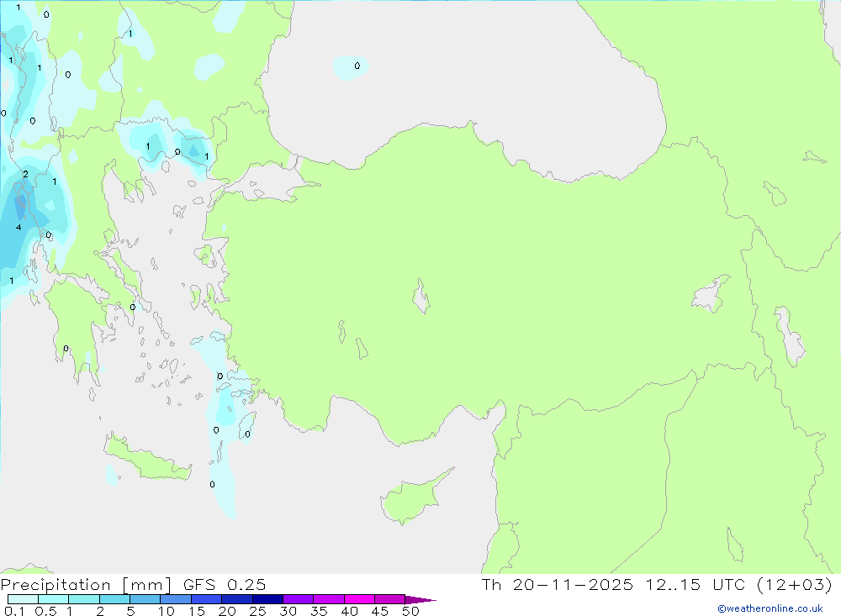Click the legend scale label "25"

[x=257, y=611]
